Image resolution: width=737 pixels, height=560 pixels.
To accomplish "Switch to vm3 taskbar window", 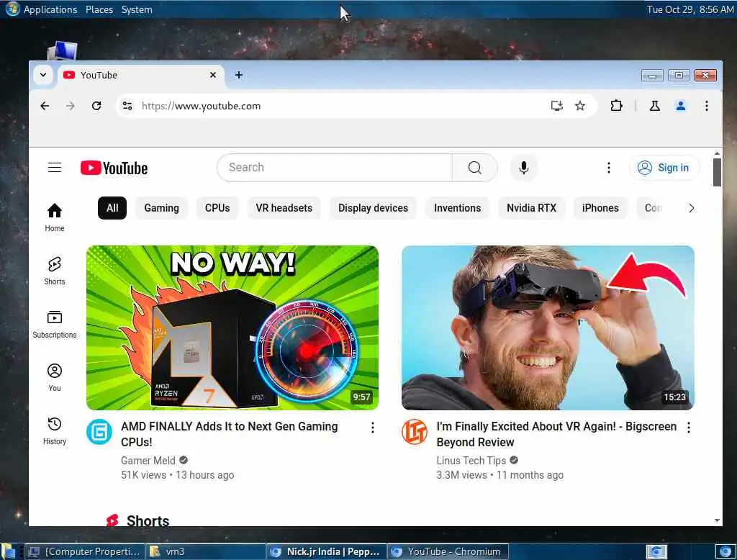I will (205, 551).
